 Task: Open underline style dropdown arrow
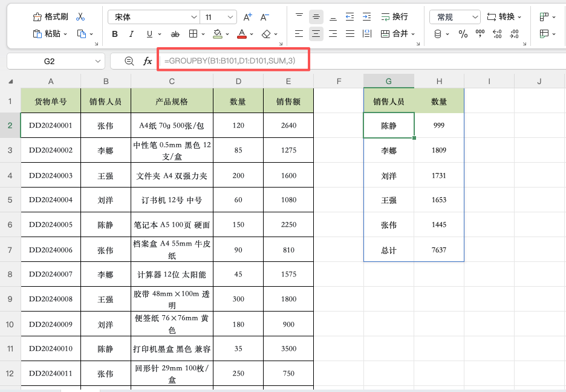(160, 34)
